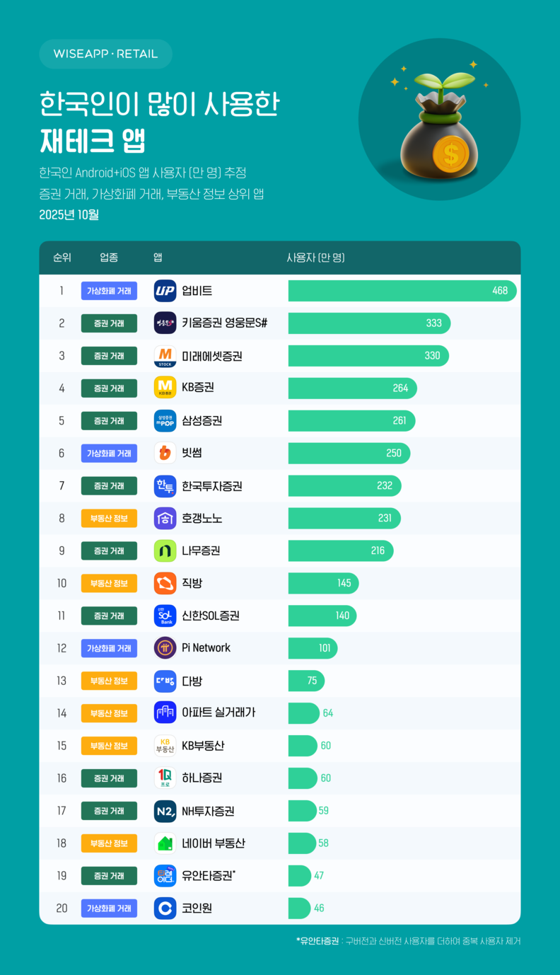Click the 가상화폐 거래 tag beside 업비트
This screenshot has width=560, height=975.
coord(109,291)
